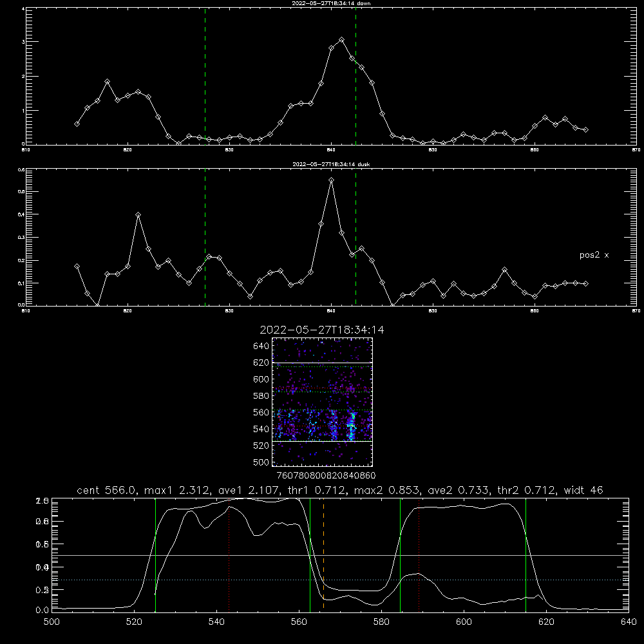The image size is (644, 644).
Task: Click 'thr2 0.712' in the bottom plot title
Action: point(527,490)
